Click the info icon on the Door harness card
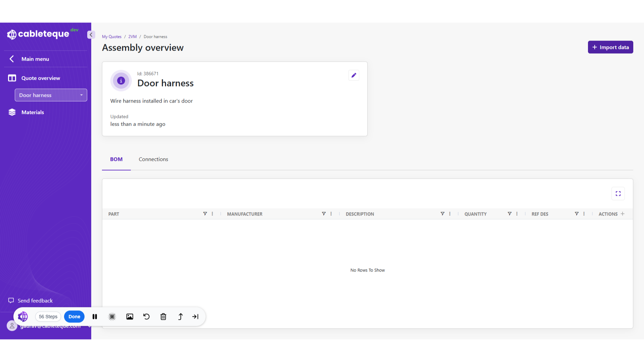The height and width of the screenshot is (362, 644). pos(121,80)
